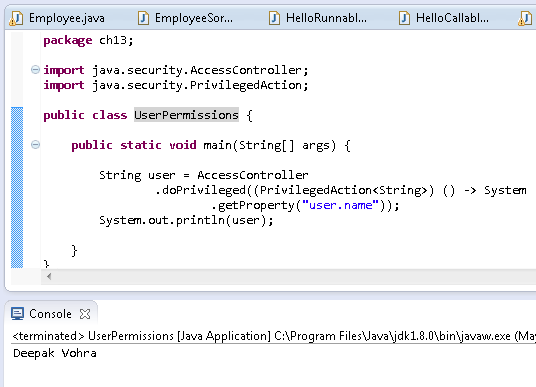
Task: Collapse the main method fold marker
Action: (35, 145)
